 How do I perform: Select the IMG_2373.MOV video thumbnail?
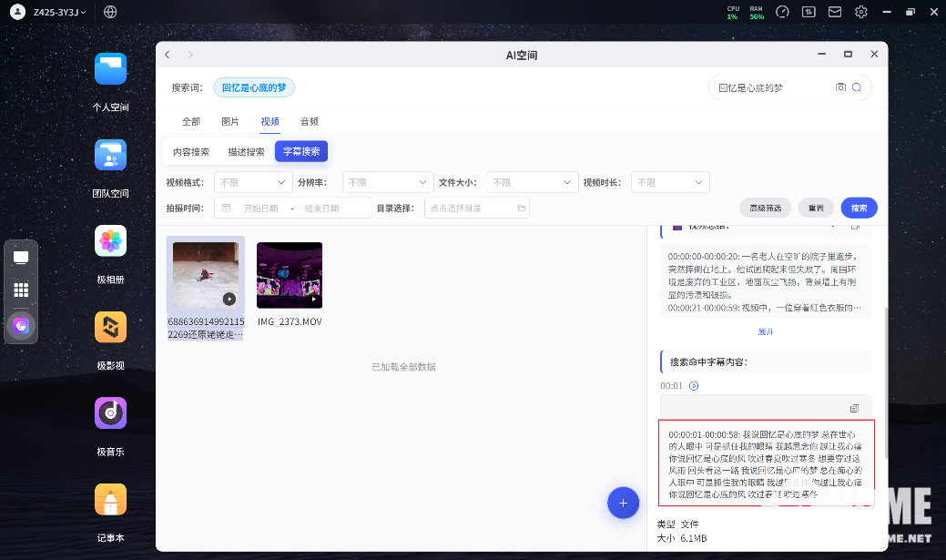pyautogui.click(x=290, y=276)
